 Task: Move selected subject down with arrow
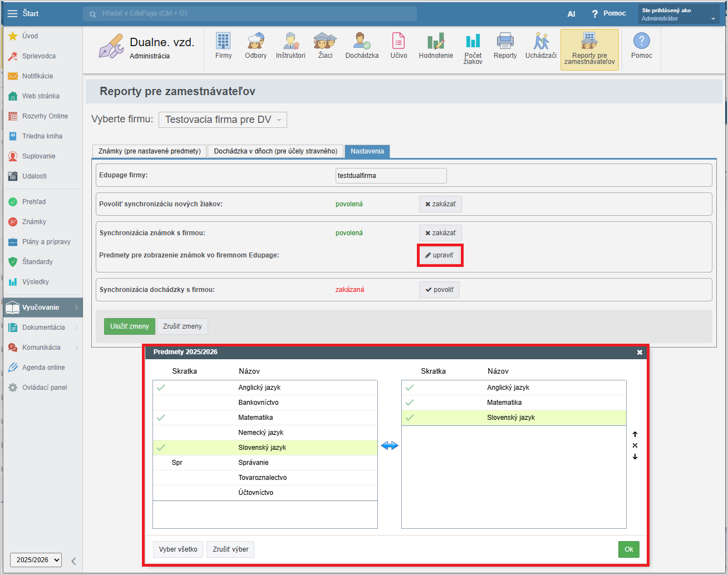tap(635, 457)
